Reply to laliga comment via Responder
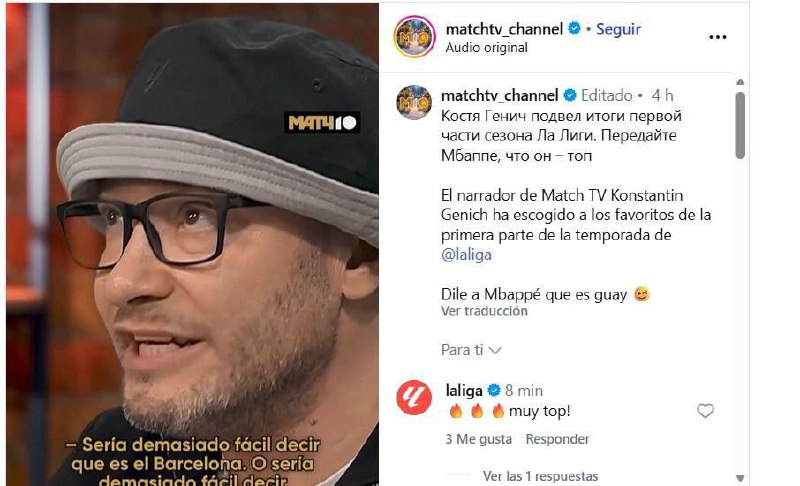The width and height of the screenshot is (800, 486). coord(557,439)
